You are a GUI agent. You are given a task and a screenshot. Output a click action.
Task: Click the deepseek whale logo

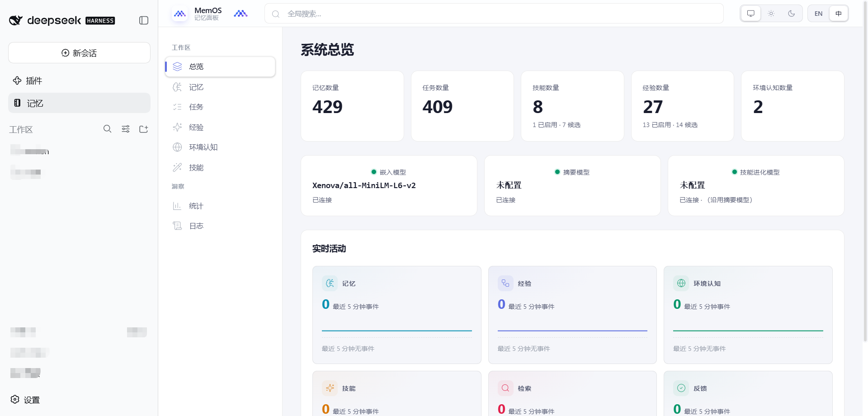pos(16,20)
